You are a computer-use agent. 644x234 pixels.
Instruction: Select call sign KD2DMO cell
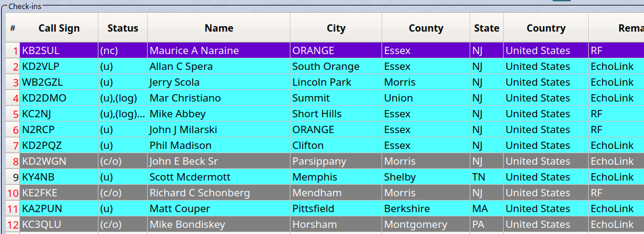click(59, 98)
